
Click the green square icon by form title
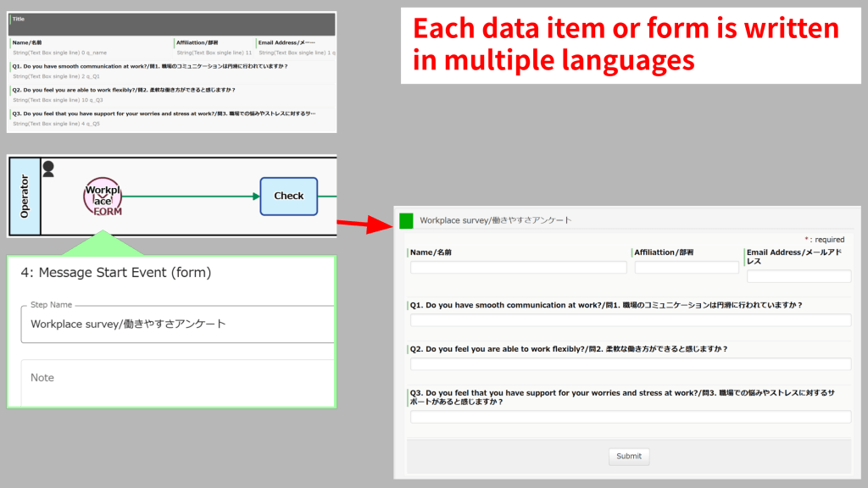pyautogui.click(x=406, y=221)
